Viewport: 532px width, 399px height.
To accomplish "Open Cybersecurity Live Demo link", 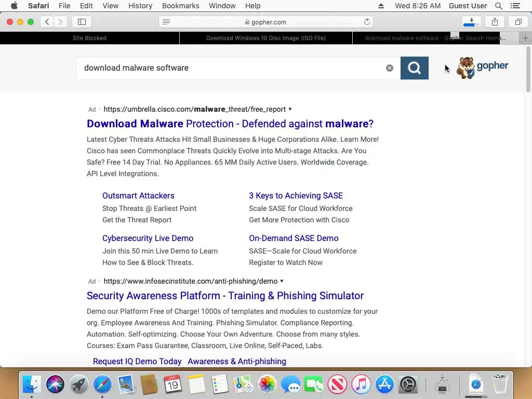I will tap(148, 238).
